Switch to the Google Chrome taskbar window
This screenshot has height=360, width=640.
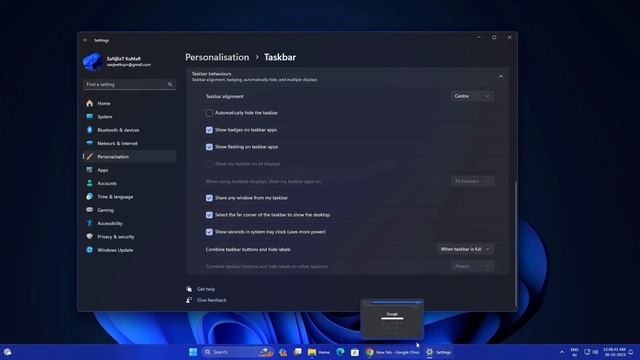pyautogui.click(x=393, y=352)
